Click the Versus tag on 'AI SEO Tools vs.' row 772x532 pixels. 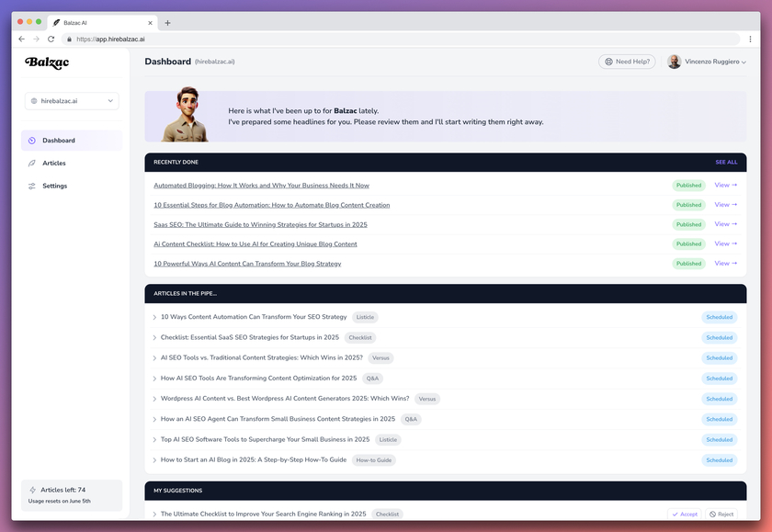point(380,358)
